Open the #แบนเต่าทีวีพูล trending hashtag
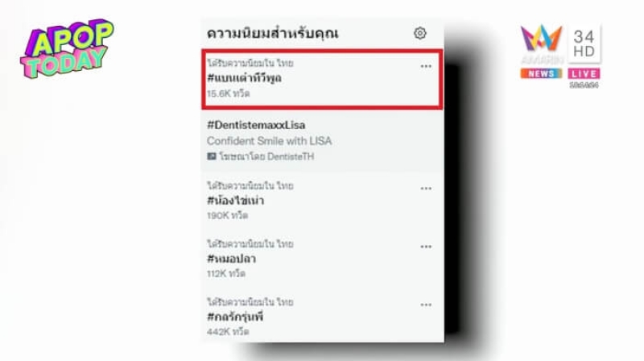644x361 pixels. (245, 77)
